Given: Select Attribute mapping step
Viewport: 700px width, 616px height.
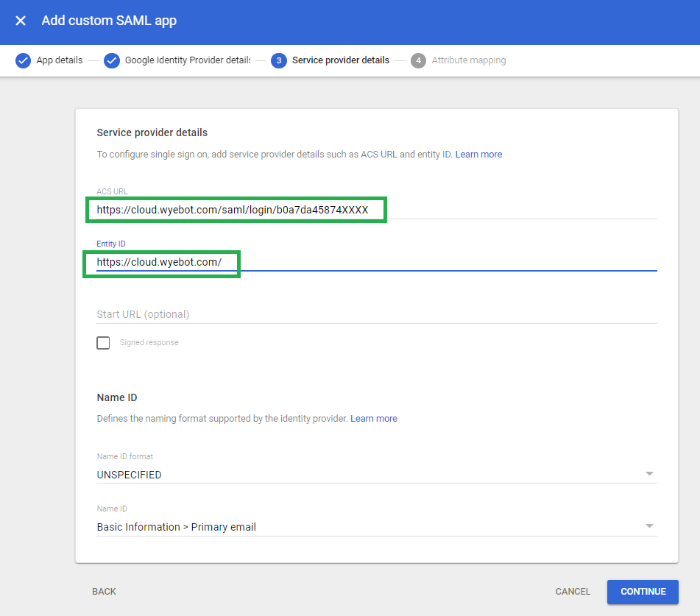Looking at the screenshot, I should tap(469, 60).
